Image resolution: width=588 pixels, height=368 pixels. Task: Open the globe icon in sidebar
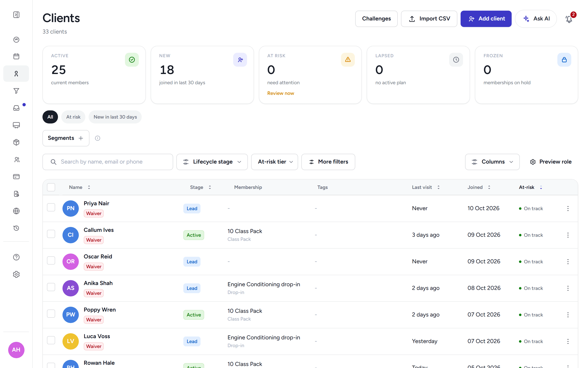(x=16, y=211)
